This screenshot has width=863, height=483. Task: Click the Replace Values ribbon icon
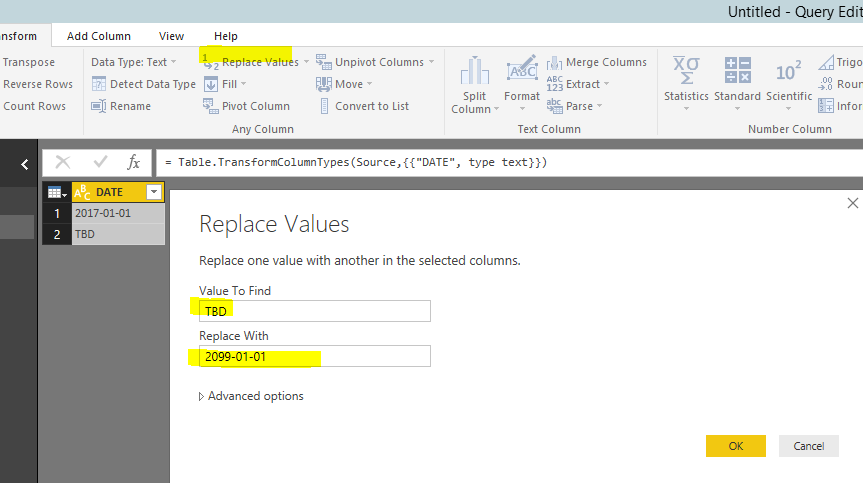coord(211,62)
